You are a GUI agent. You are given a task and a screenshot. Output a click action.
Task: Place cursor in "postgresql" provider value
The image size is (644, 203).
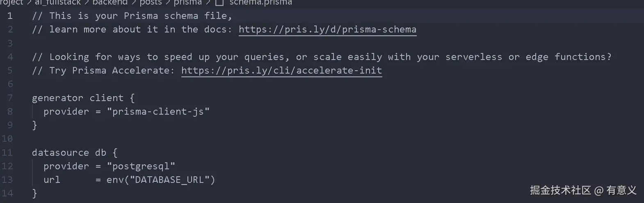point(141,166)
